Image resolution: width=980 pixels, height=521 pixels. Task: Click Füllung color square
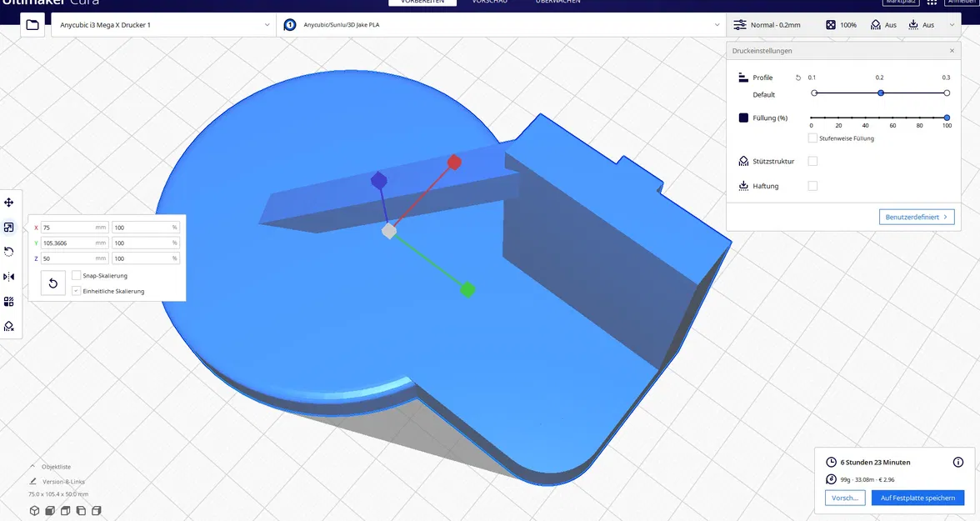[743, 118]
